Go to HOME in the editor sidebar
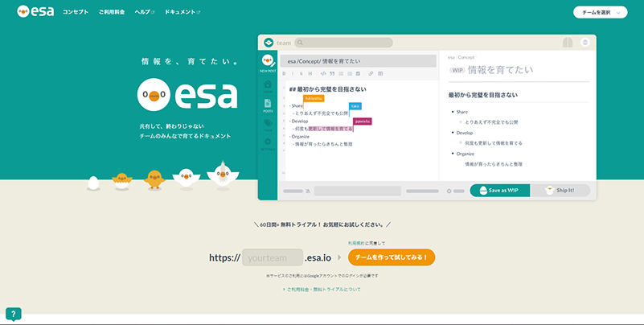This screenshot has height=325, width=644. tap(268, 86)
